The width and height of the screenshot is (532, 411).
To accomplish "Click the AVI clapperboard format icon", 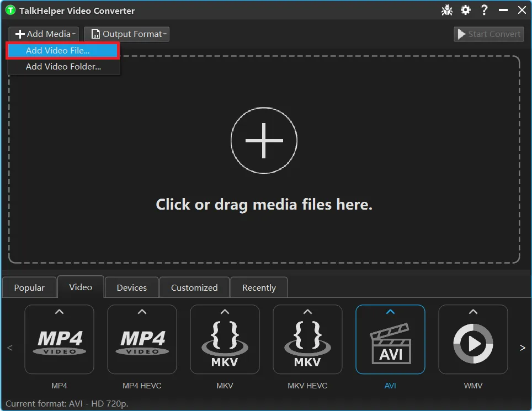I will click(x=390, y=344).
